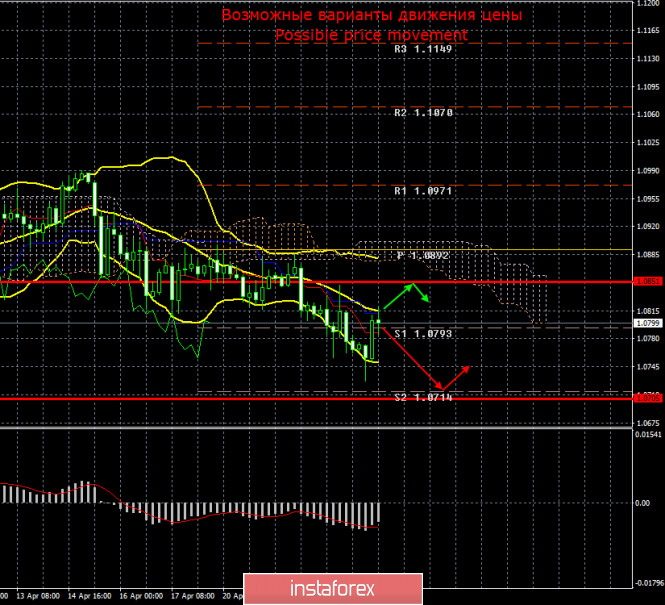
Task: Click the Russian title line at the top
Action: (x=372, y=15)
